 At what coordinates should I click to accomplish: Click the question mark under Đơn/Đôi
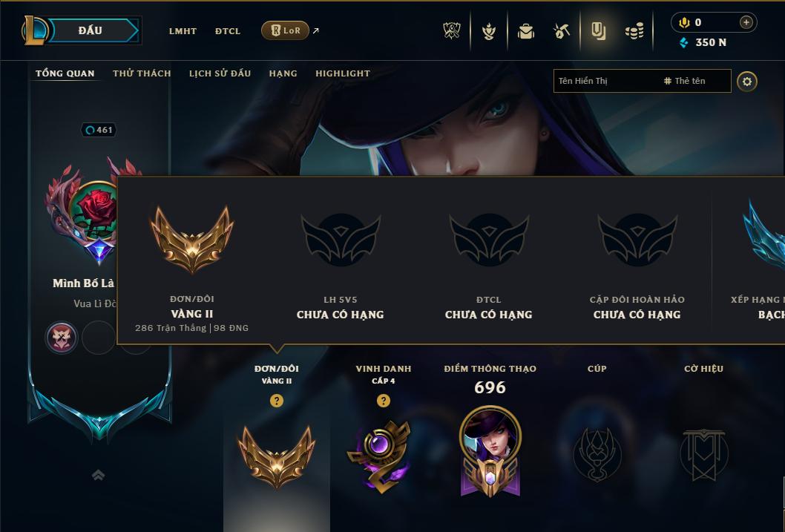point(276,401)
